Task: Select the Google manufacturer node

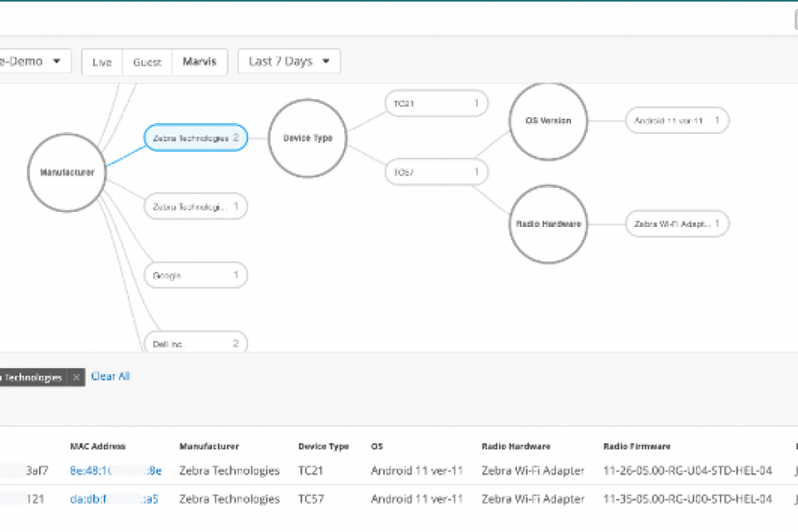Action: [x=195, y=276]
